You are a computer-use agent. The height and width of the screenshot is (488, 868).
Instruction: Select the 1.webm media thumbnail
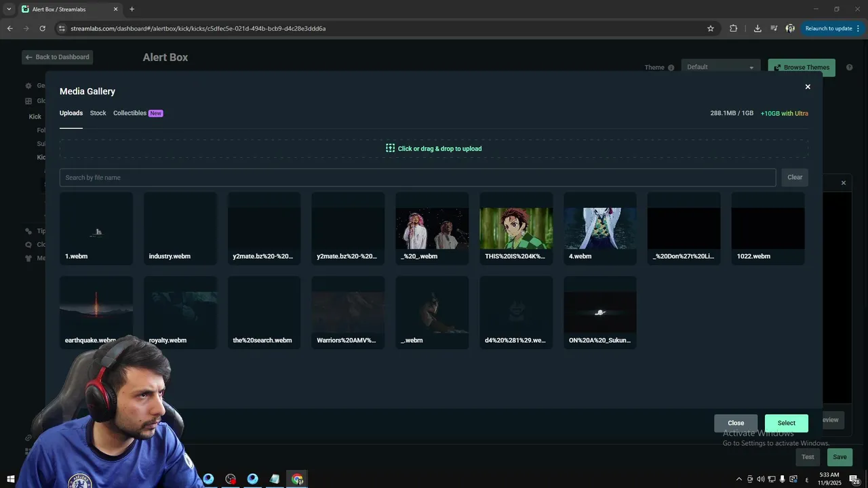point(96,228)
